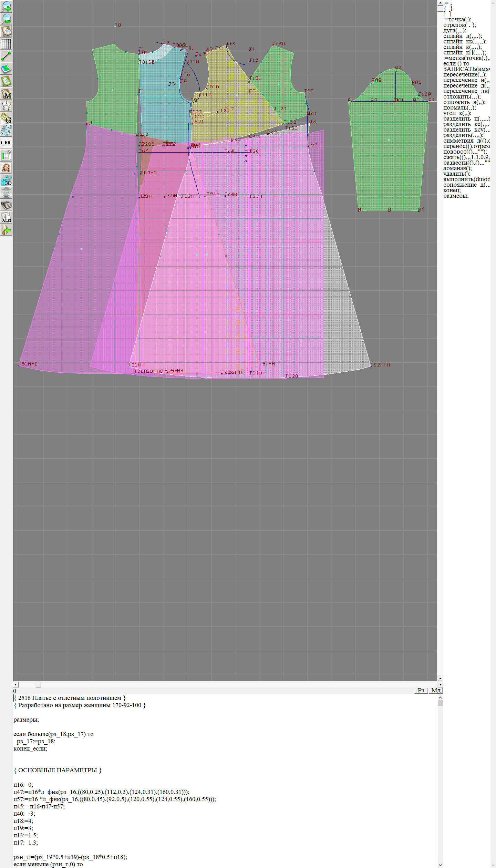Click the zoom in magnifier icon
This screenshot has height=868, width=496.
[x=6, y=6]
